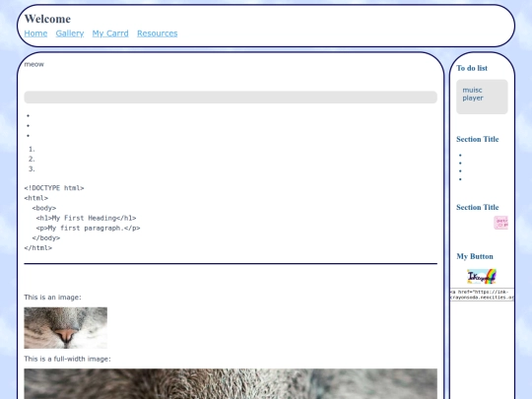Visit the Resources link
This screenshot has width=532, height=399.
[x=157, y=33]
